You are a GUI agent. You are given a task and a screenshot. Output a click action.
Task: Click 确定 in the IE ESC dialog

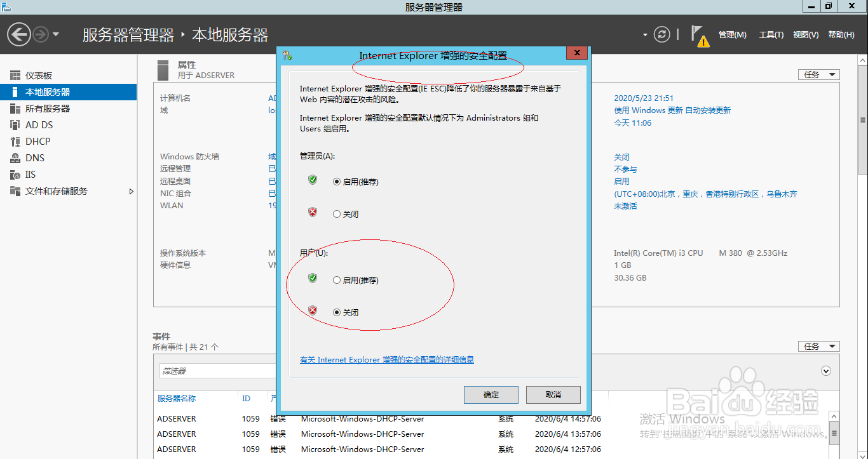[x=491, y=395]
